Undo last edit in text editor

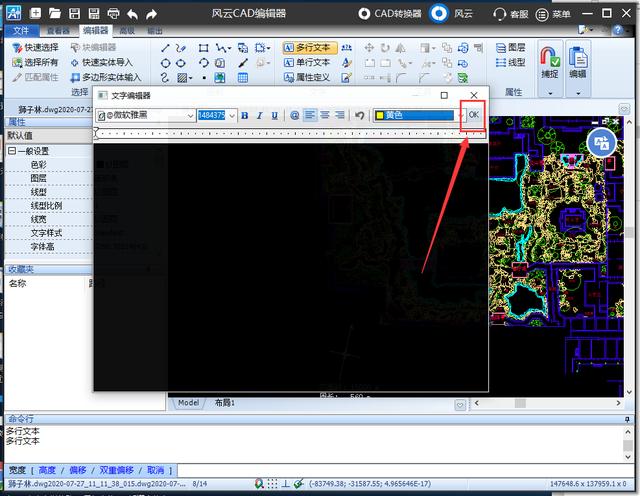click(359, 116)
